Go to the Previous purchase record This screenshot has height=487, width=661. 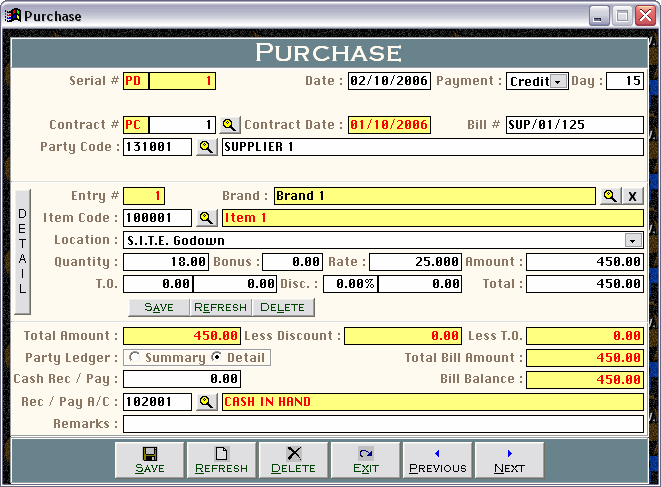point(438,460)
